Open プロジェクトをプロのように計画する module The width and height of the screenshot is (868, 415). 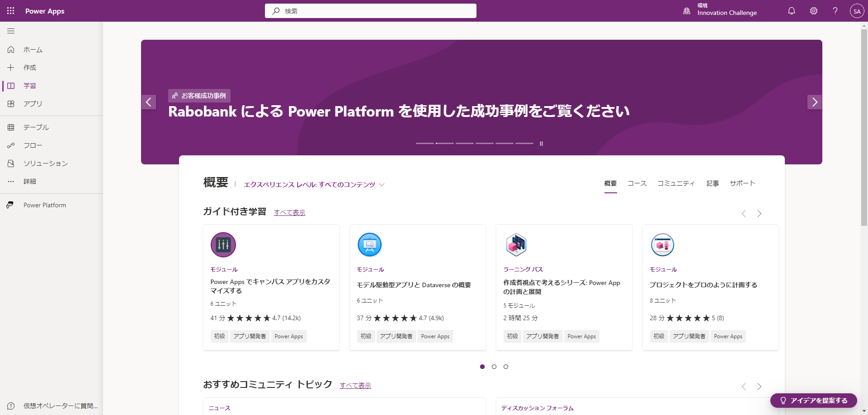coord(703,285)
